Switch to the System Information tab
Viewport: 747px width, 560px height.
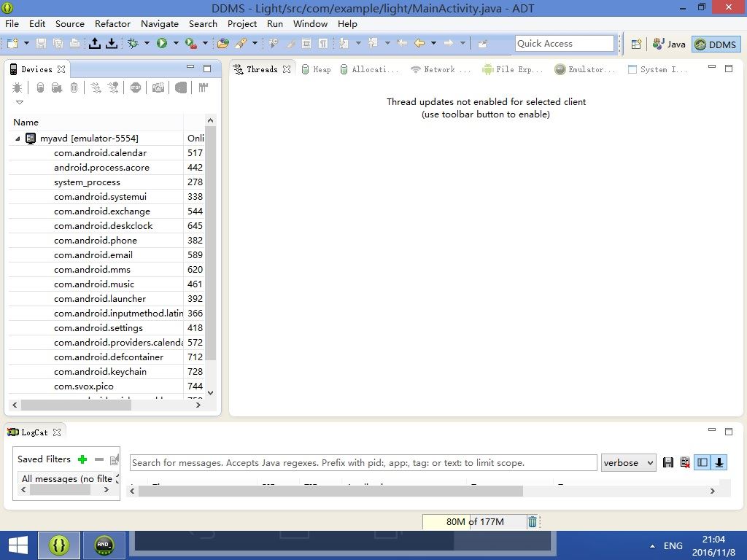coord(658,69)
